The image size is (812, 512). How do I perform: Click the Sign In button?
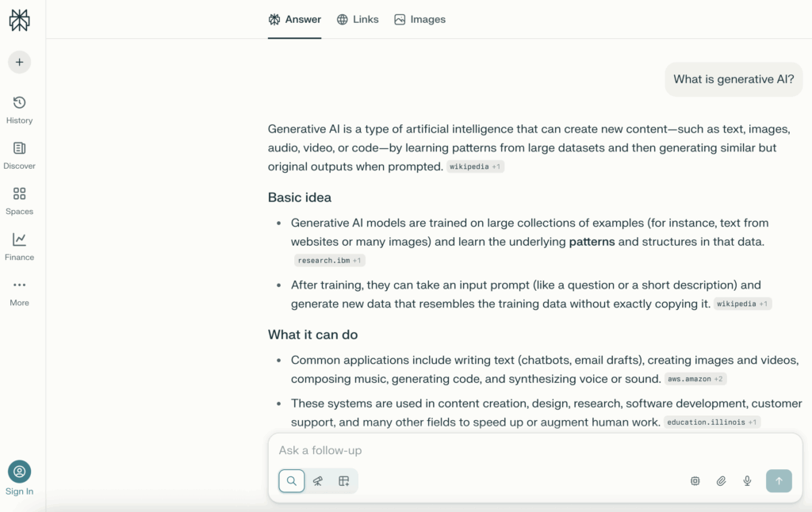19,476
